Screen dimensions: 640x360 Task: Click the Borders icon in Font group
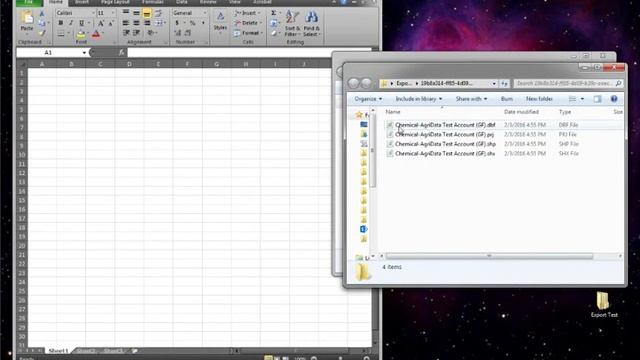[x=60, y=33]
